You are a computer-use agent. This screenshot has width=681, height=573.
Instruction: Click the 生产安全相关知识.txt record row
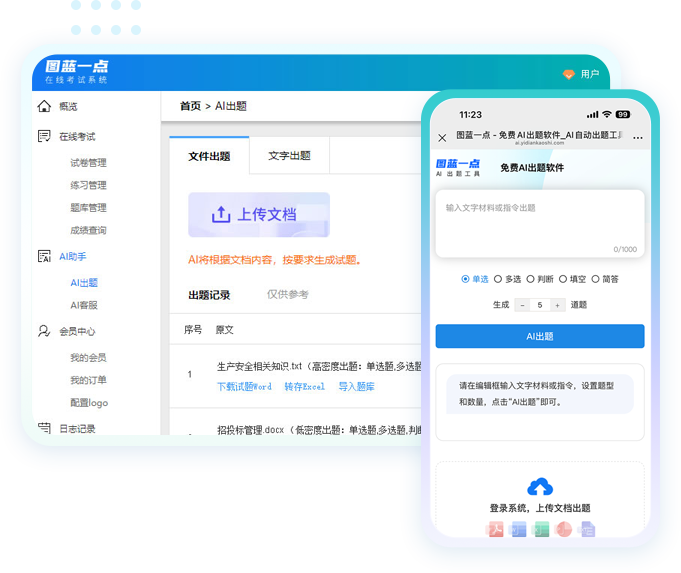(x=295, y=376)
